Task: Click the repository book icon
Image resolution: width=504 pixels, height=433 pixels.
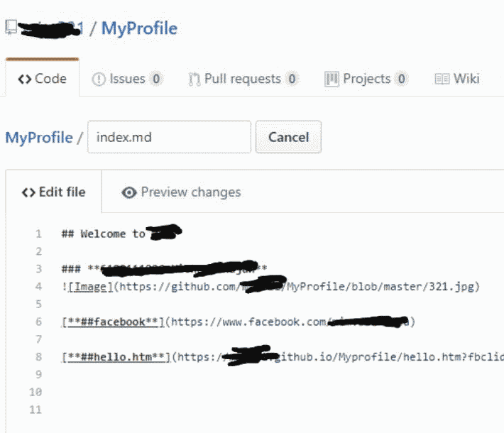Action: coord(11,28)
